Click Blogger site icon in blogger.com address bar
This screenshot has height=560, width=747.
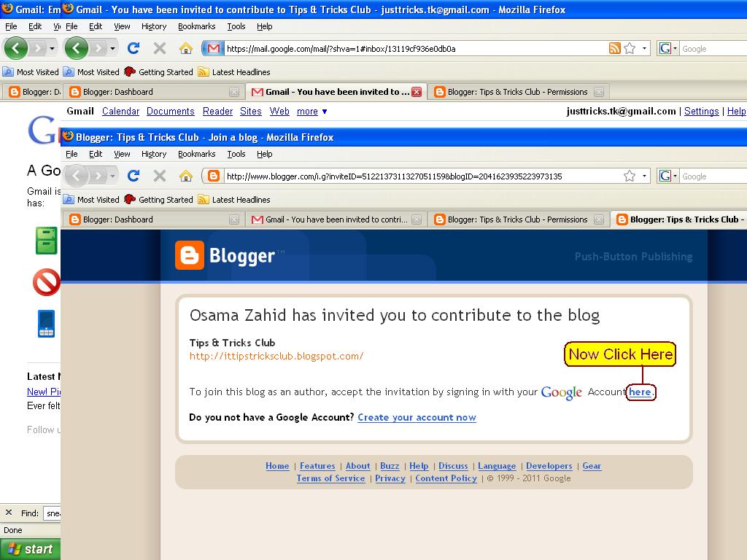[x=214, y=176]
